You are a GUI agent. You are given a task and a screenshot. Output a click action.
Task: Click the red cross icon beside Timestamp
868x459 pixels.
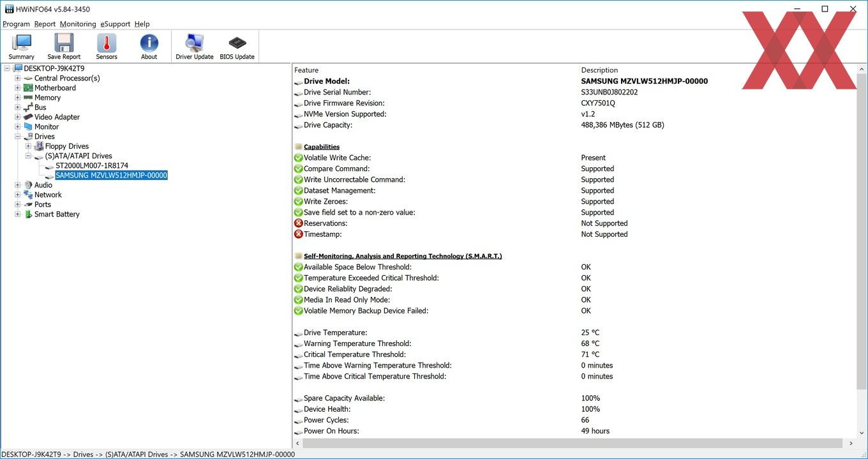pyautogui.click(x=298, y=234)
